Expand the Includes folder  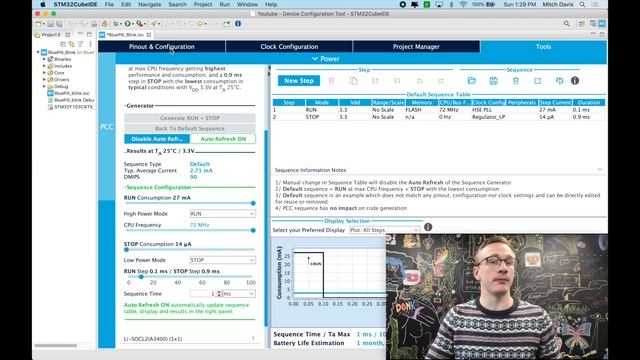(x=44, y=66)
